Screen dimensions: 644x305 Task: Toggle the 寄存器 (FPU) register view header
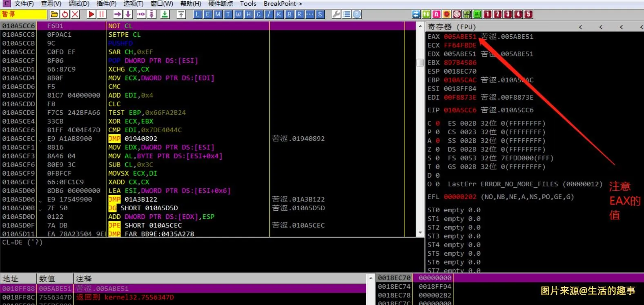(452, 27)
